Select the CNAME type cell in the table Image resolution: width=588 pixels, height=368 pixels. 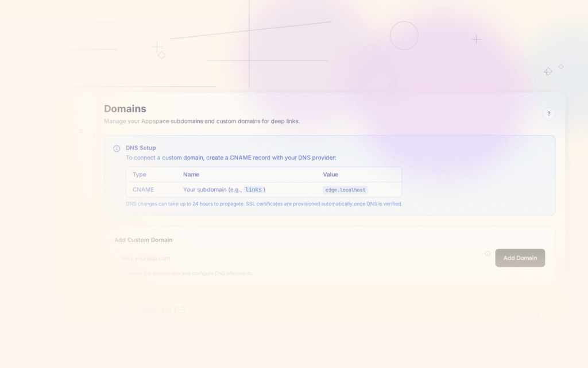(x=142, y=189)
